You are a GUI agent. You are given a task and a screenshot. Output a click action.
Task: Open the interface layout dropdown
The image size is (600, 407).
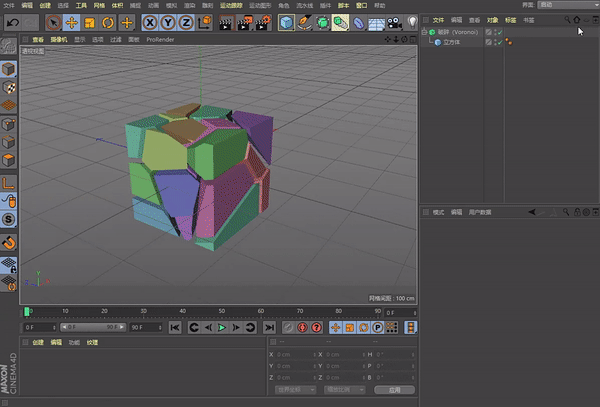pyautogui.click(x=568, y=5)
